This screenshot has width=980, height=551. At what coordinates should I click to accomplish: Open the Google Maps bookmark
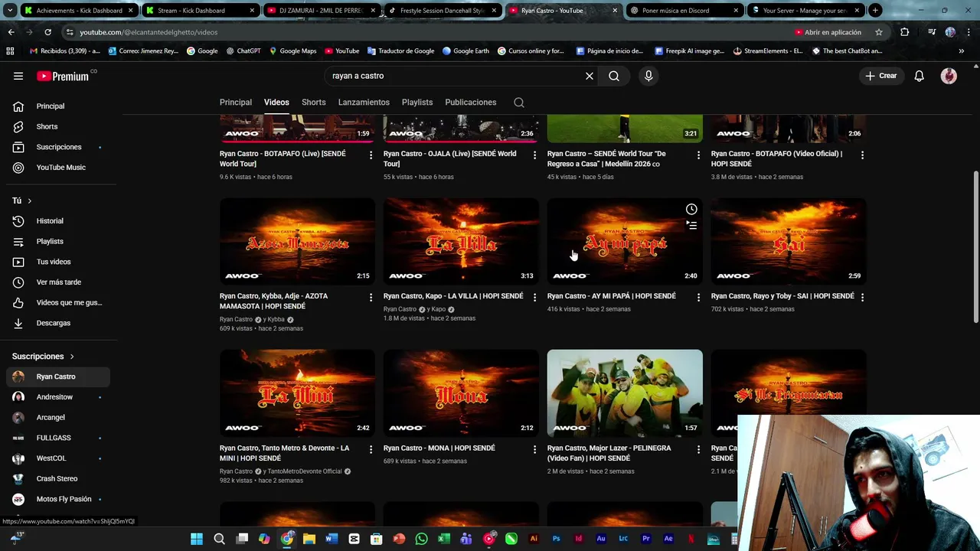coord(292,51)
